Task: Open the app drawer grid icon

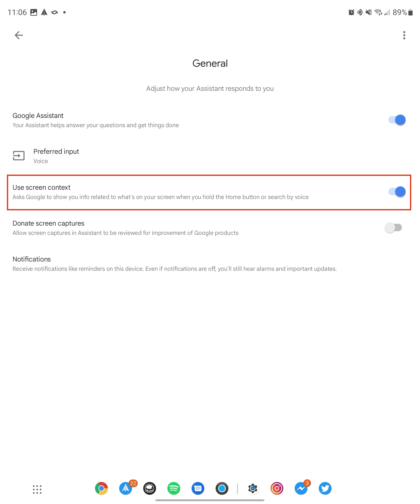Action: pyautogui.click(x=37, y=489)
